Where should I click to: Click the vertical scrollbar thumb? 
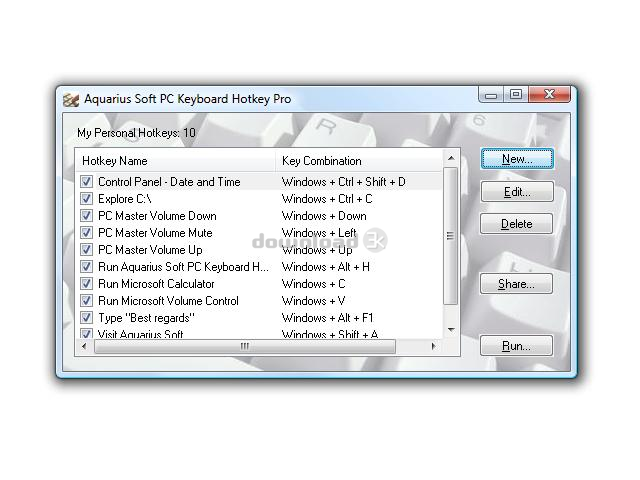(x=451, y=236)
